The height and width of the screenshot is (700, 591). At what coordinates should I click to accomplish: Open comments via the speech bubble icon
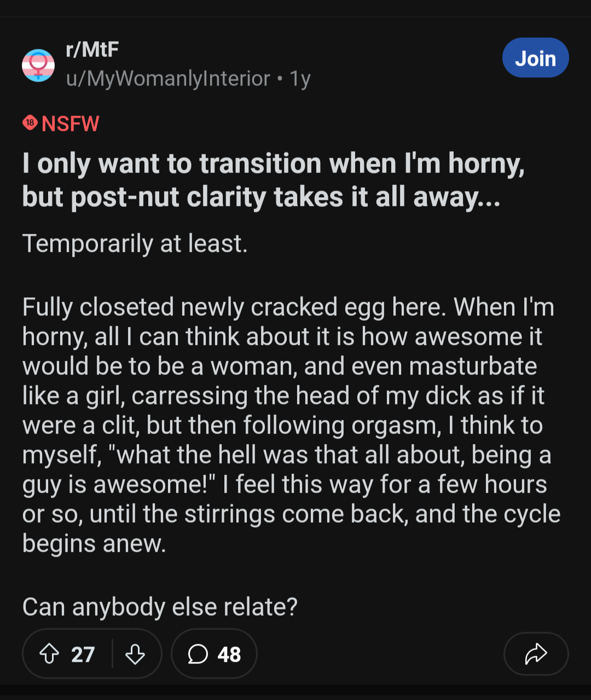[x=198, y=654]
